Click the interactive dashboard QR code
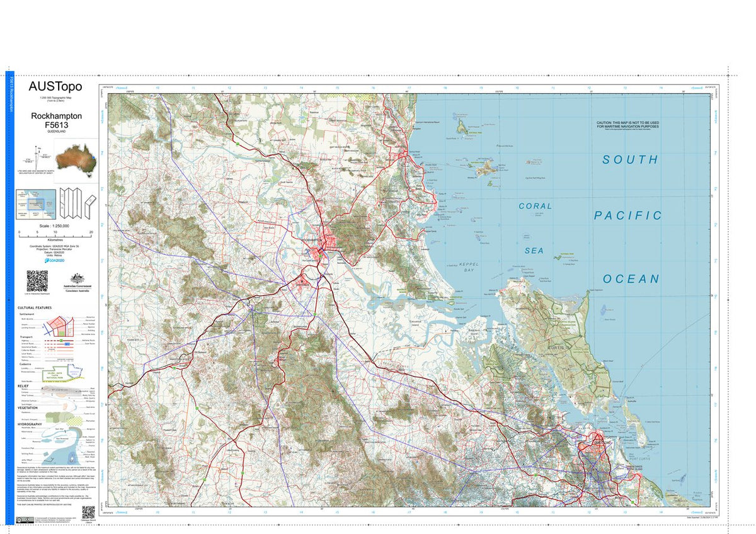Viewport: 756px width, 534px height. click(x=37, y=281)
